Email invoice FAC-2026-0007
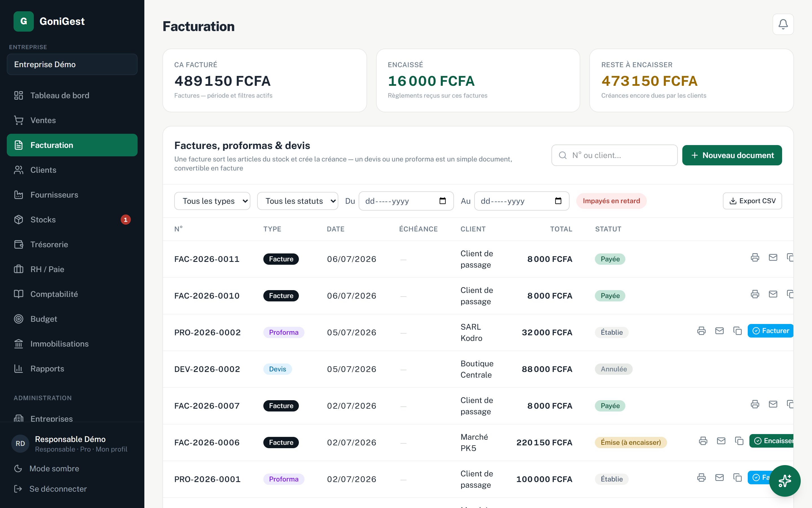The width and height of the screenshot is (812, 508). tap(773, 404)
